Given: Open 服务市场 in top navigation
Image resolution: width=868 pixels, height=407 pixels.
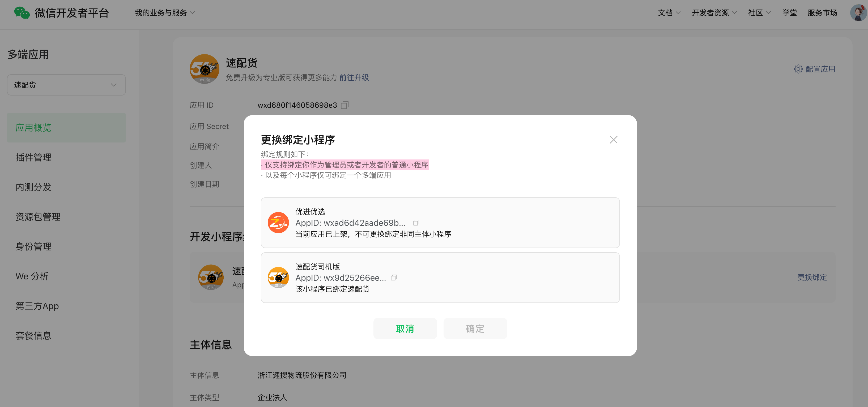Looking at the screenshot, I should pos(822,13).
